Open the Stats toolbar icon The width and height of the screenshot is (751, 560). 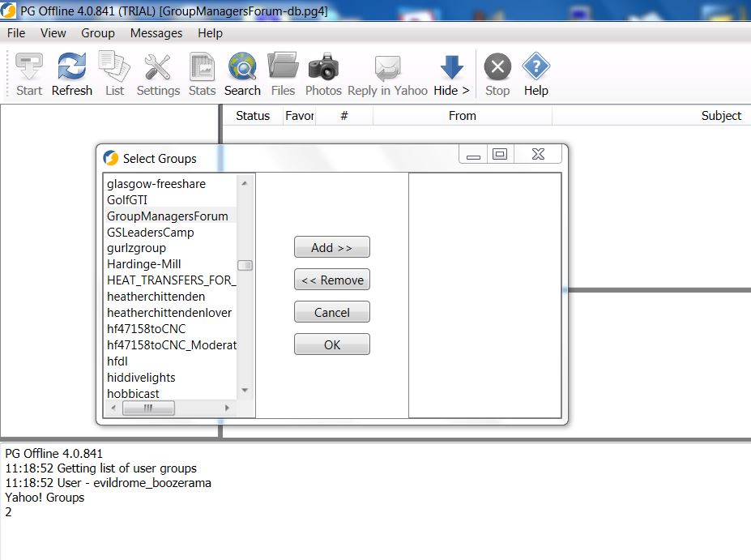(202, 66)
